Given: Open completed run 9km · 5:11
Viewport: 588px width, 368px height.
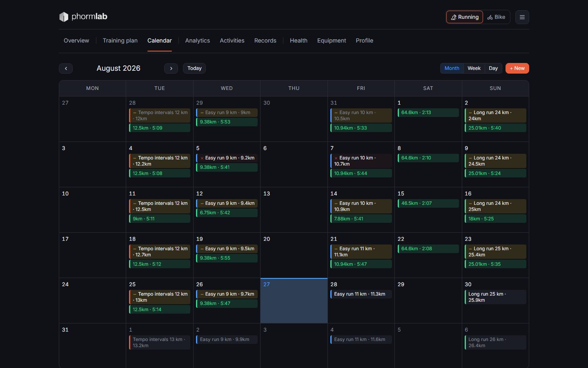Looking at the screenshot, I should tap(160, 219).
